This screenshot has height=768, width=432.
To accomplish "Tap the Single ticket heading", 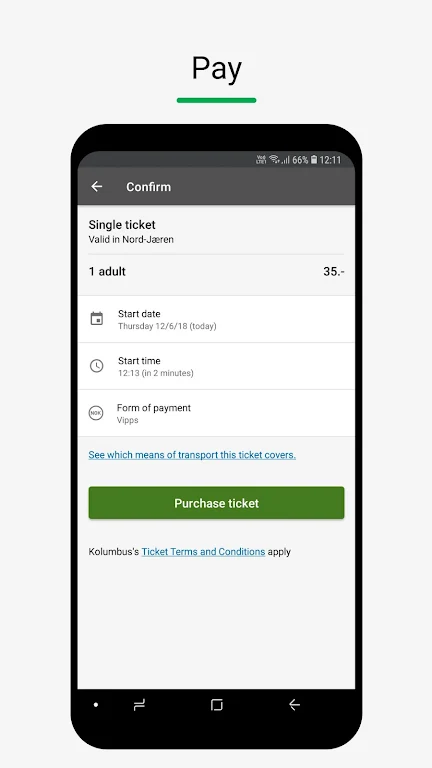I will tap(122, 225).
